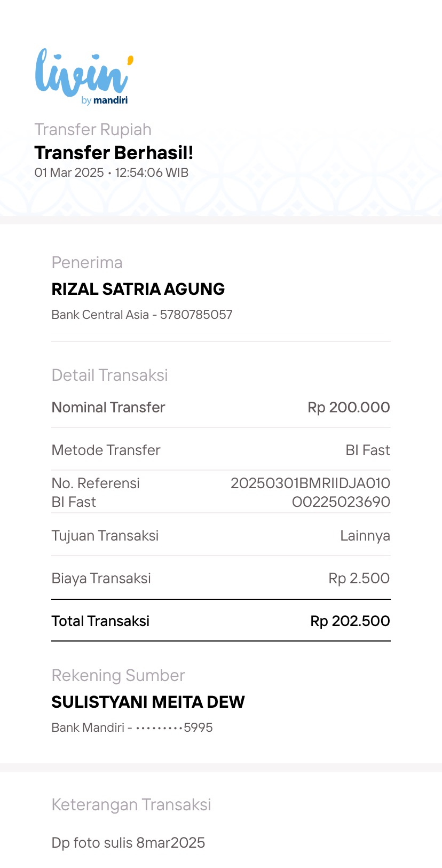
Task: Select the Bank Central Asia account number
Action: pos(142,315)
